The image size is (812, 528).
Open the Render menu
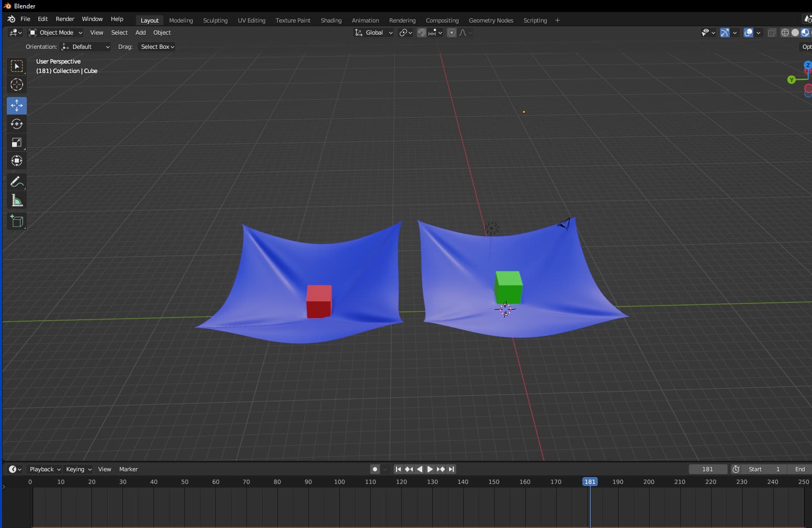[65, 18]
